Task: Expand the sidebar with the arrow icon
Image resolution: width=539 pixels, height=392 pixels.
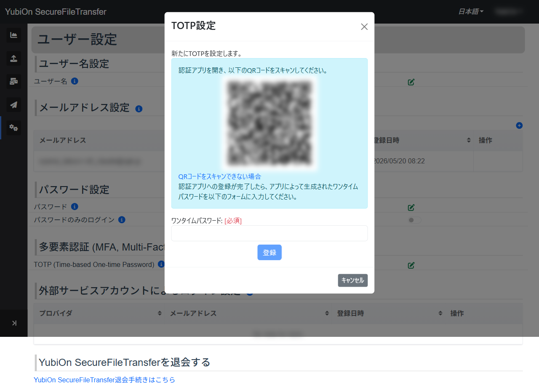Action: pos(14,323)
